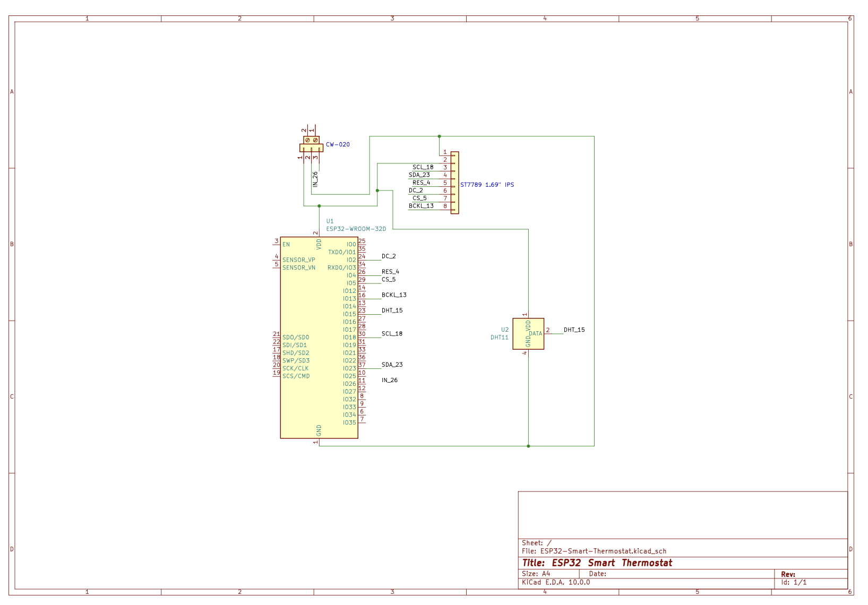Select SDA_23 label at ESP32 IO23
The width and height of the screenshot is (868, 605).
392,365
